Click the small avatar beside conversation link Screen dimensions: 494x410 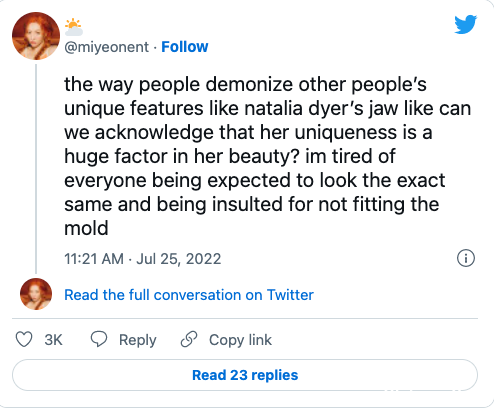(36, 294)
